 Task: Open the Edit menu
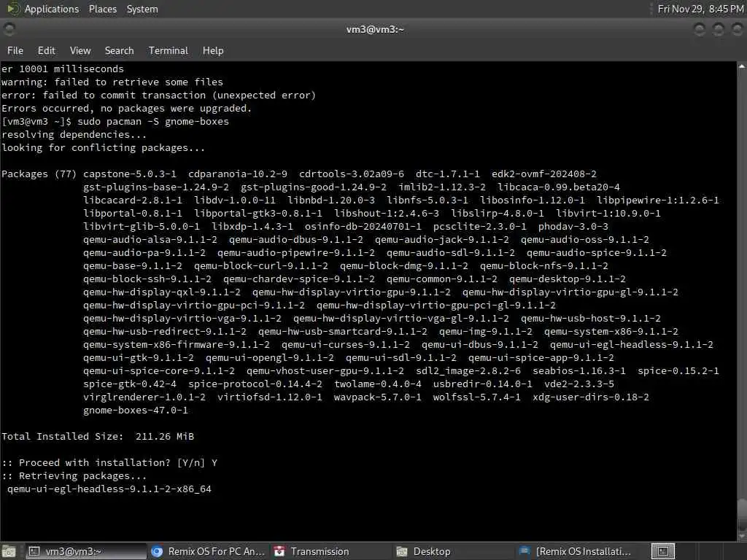pos(46,50)
